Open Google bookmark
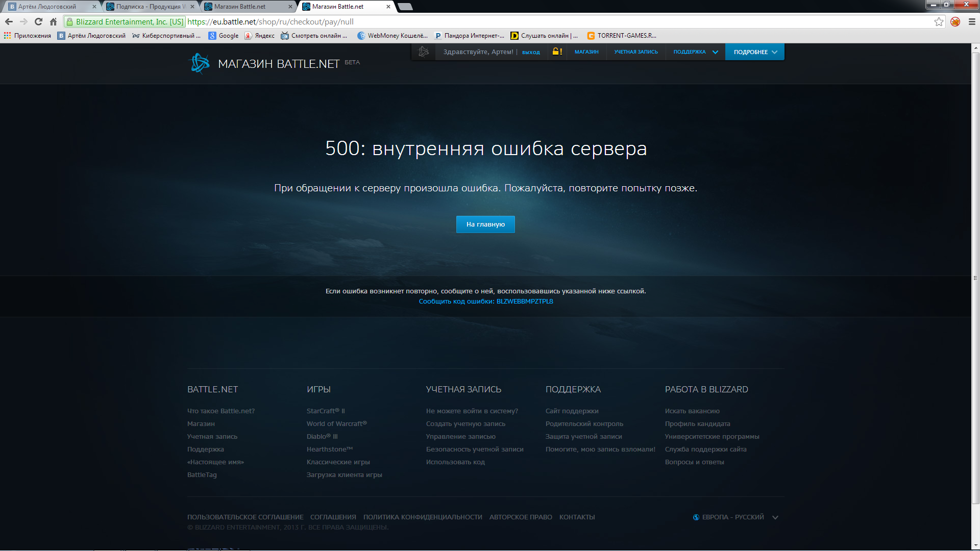980x551 pixels. [224, 36]
